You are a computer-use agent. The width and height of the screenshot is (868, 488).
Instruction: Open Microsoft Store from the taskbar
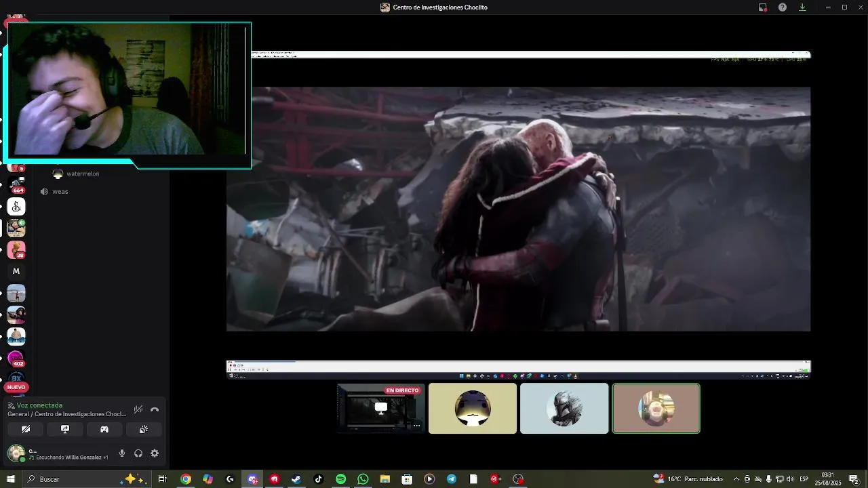(x=407, y=479)
